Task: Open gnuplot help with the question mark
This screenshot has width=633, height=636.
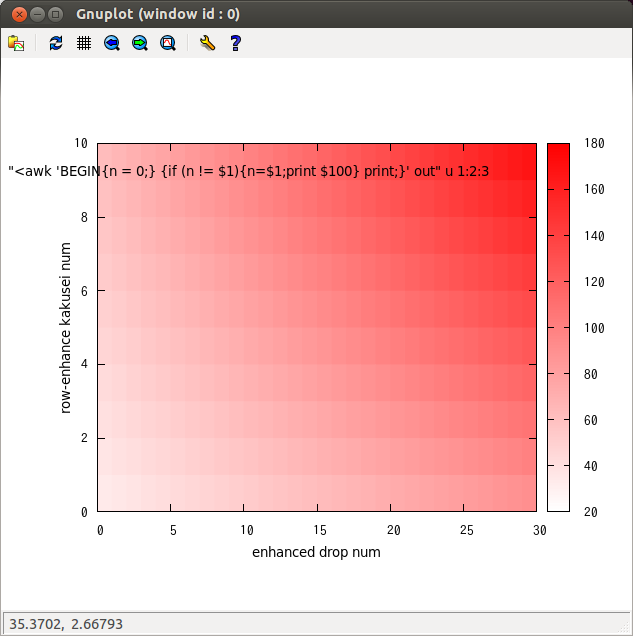Action: coord(235,43)
